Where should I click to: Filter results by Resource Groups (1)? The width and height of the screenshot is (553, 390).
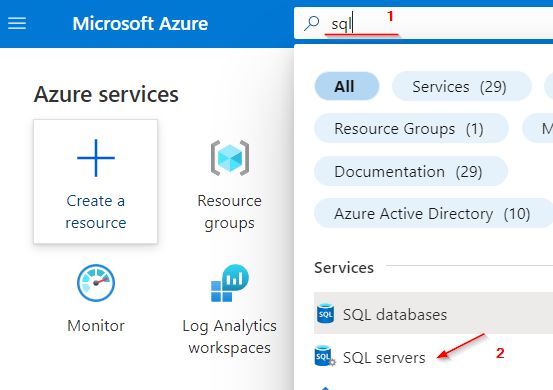411,128
